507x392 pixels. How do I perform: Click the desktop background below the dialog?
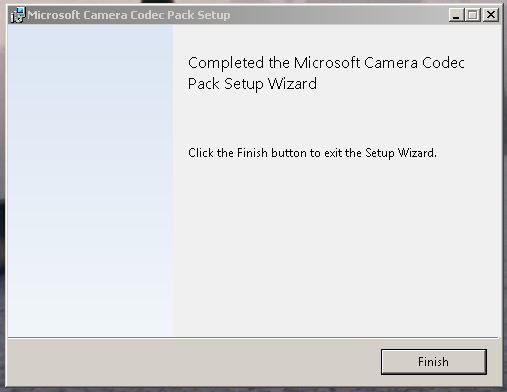point(253,390)
